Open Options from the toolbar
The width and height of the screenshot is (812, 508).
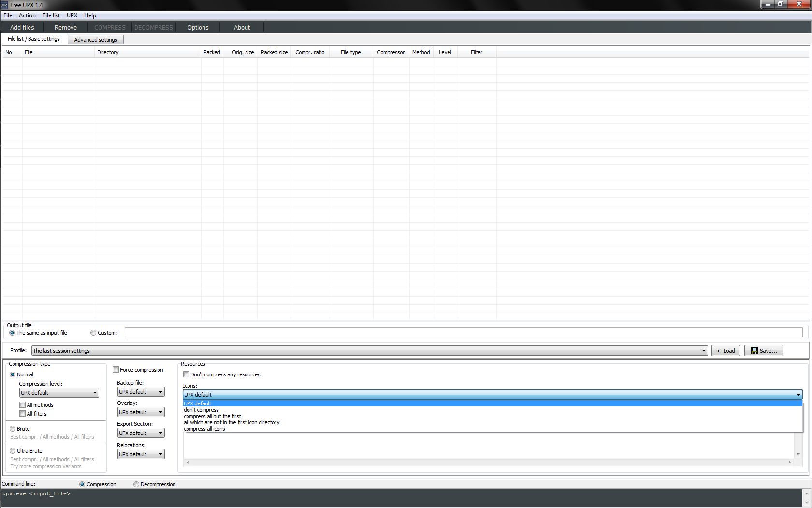click(198, 28)
